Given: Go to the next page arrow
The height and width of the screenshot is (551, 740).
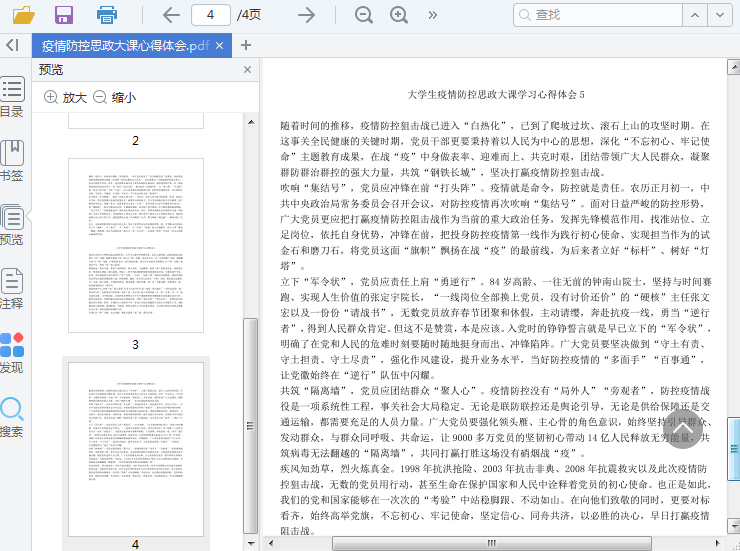Looking at the screenshot, I should (306, 15).
